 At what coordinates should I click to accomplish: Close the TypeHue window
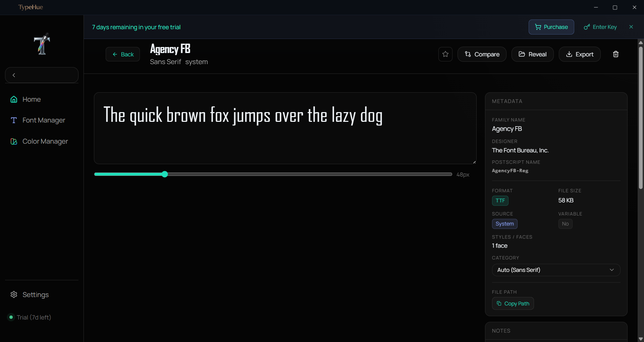click(x=634, y=7)
